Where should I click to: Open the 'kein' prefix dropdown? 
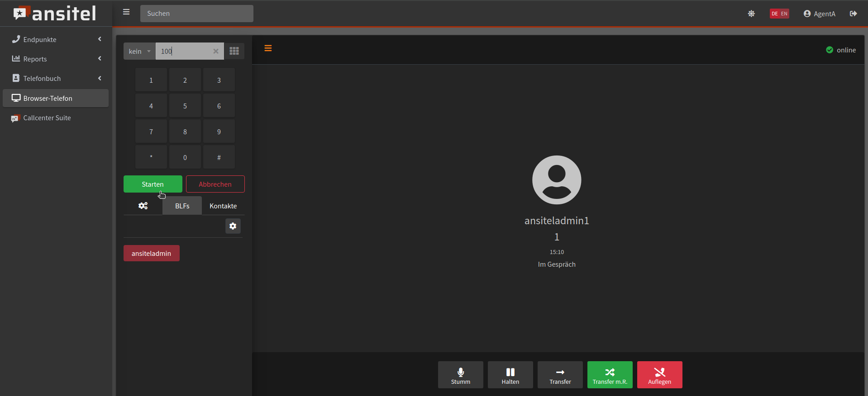[139, 51]
